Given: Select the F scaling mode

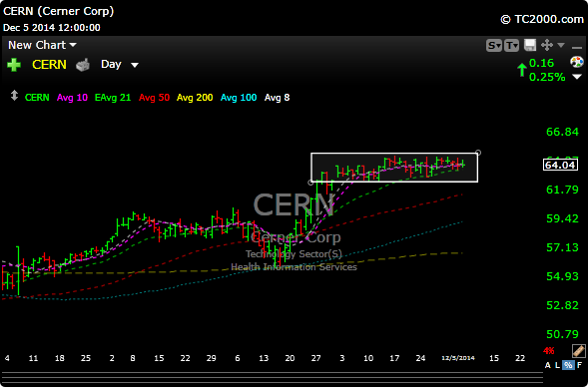Looking at the screenshot, I should 580,365.
